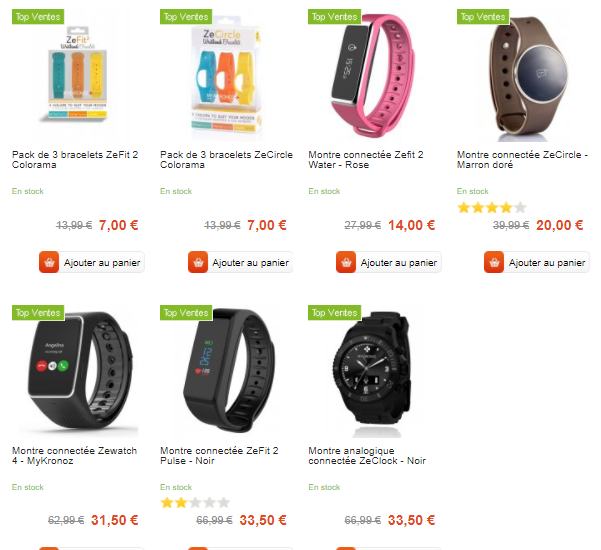The height and width of the screenshot is (550, 601).
Task: Click 31,50 € price of Zewatch 4
Action: tap(115, 520)
